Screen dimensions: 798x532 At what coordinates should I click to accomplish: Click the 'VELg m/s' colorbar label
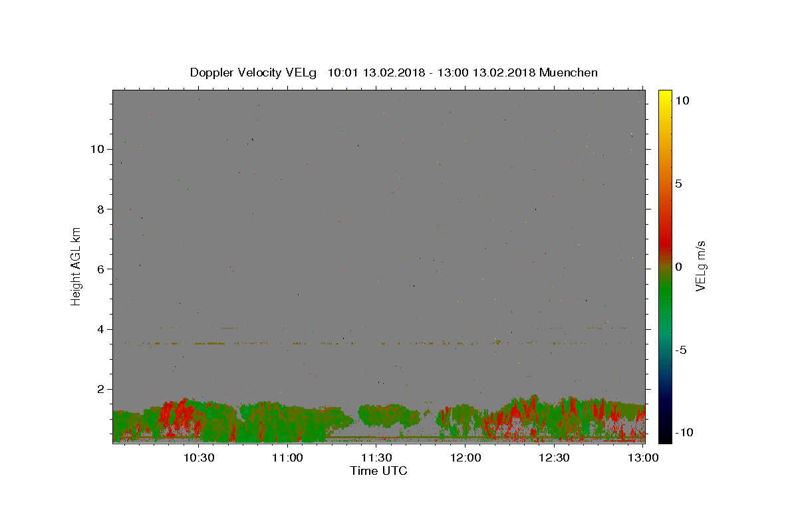(x=700, y=266)
